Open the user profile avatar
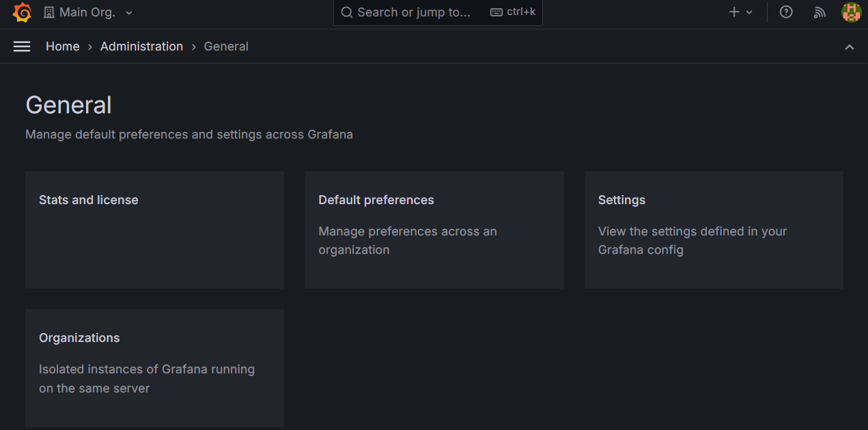868x430 pixels. pos(851,12)
